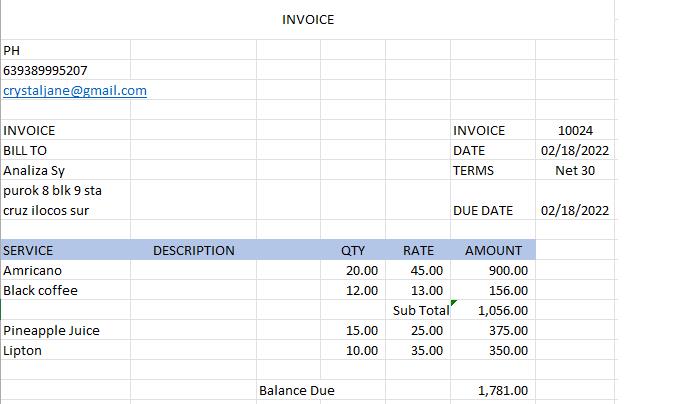Click the Lipton service cell
The image size is (683, 404).
22,351
